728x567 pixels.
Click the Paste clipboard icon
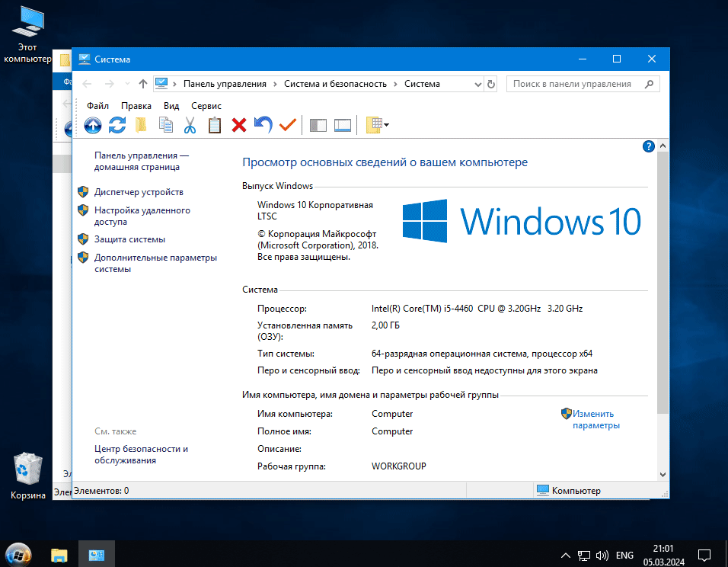pyautogui.click(x=215, y=125)
